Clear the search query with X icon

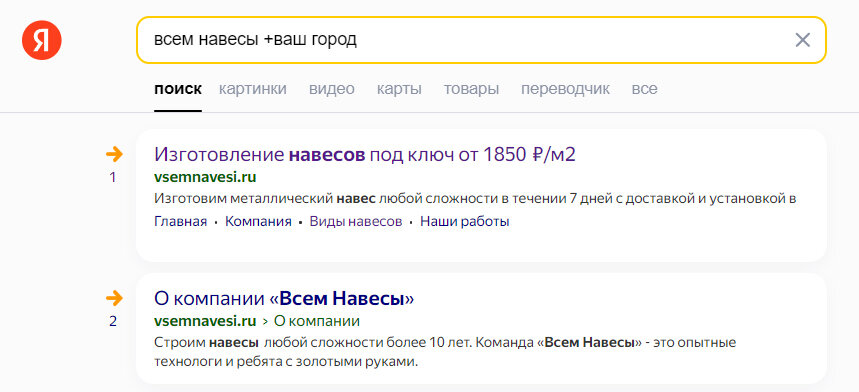click(802, 40)
